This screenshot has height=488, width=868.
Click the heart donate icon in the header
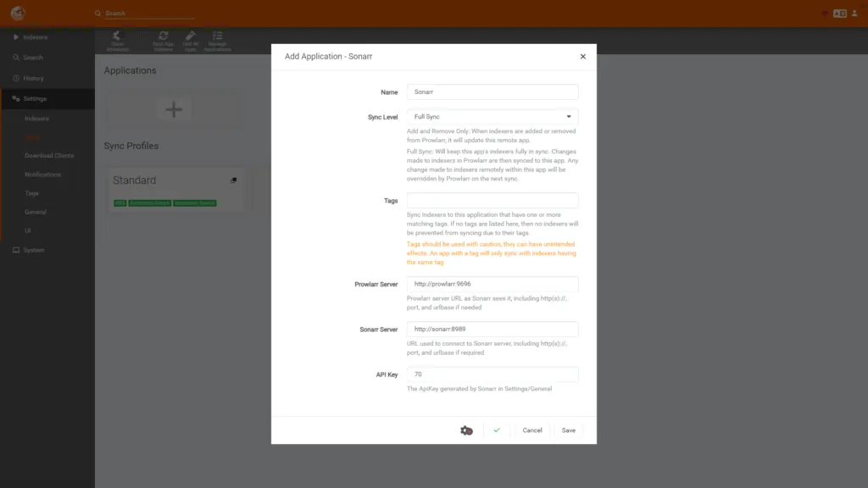825,14
